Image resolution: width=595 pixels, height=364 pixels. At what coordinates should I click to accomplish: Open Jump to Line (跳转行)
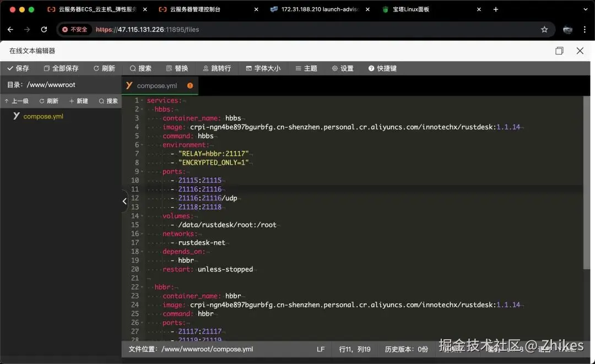pyautogui.click(x=217, y=68)
